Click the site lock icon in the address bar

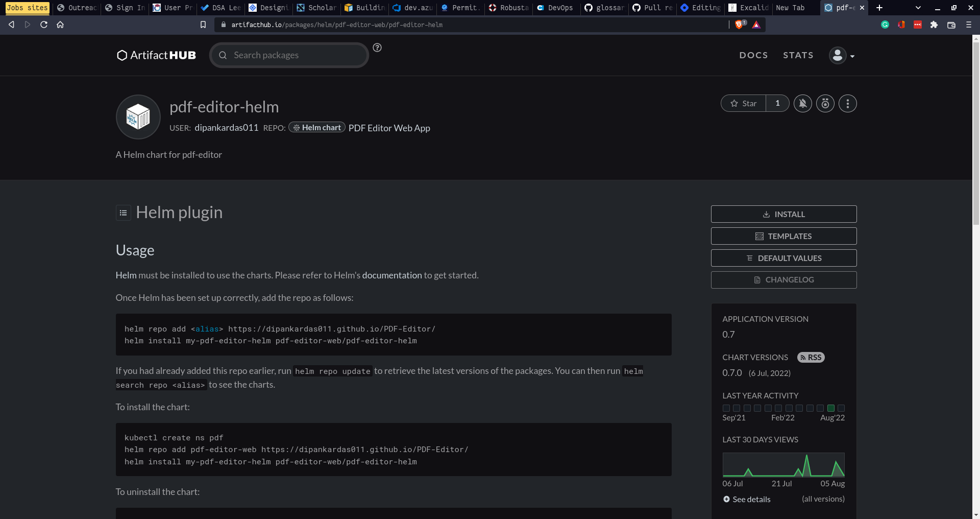point(224,25)
